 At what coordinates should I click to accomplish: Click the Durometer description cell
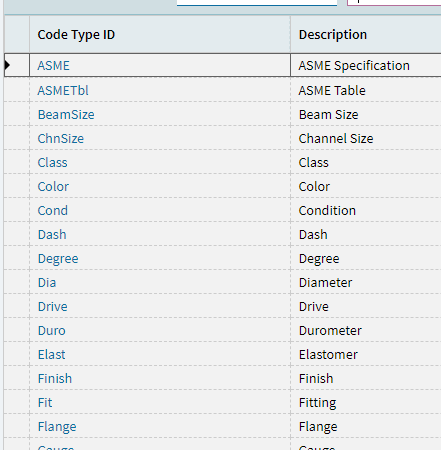pyautogui.click(x=366, y=331)
